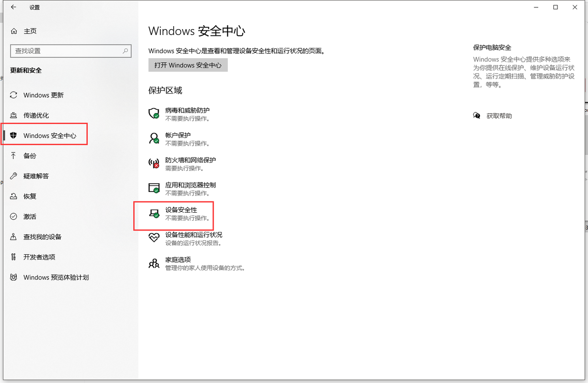Select 开发者选项 in sidebar
This screenshot has height=383, width=588.
[39, 257]
